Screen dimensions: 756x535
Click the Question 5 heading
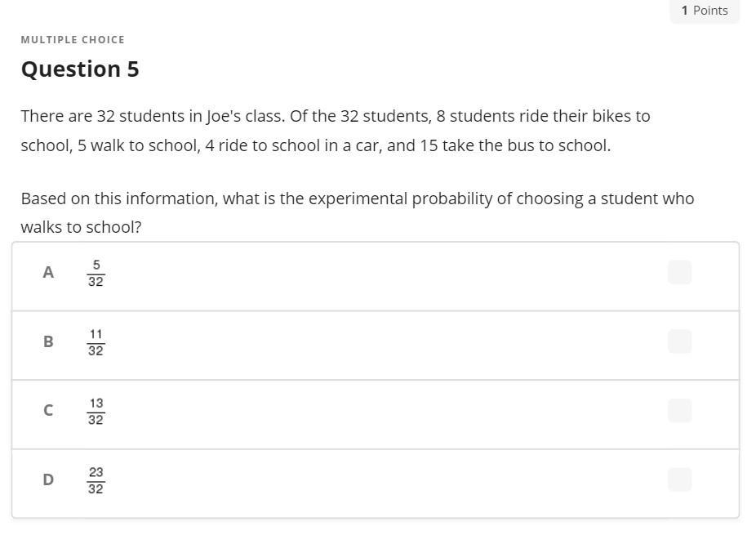coord(80,69)
